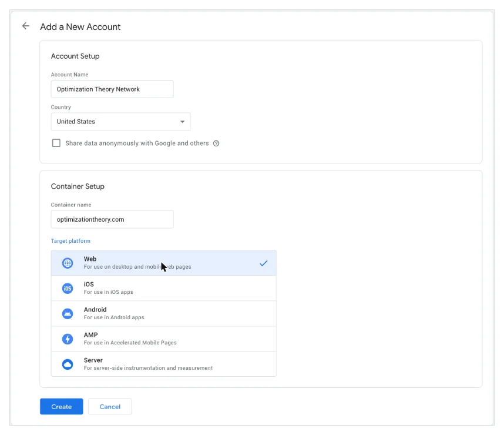
Task: Open help for sharing data anonymously
Action: point(216,143)
